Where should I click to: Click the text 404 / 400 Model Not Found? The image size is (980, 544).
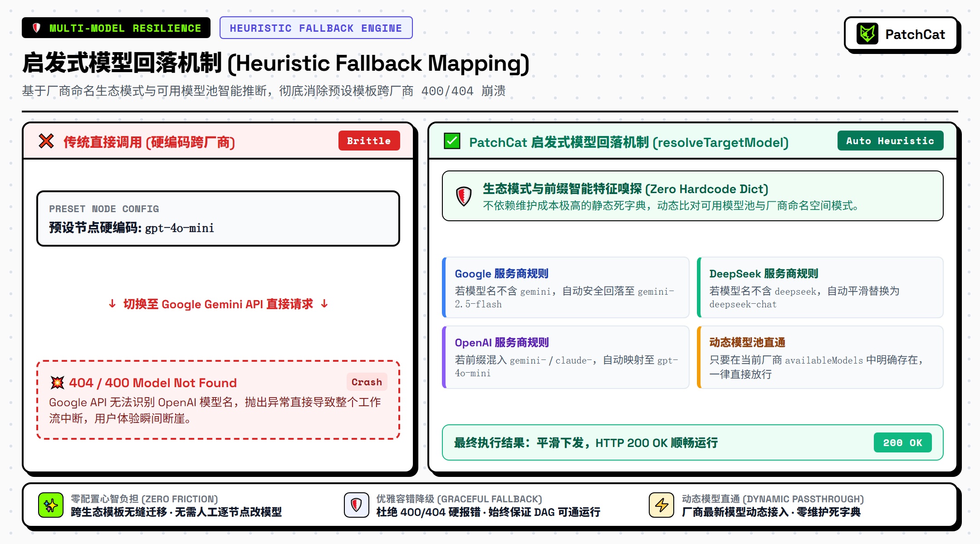click(153, 383)
